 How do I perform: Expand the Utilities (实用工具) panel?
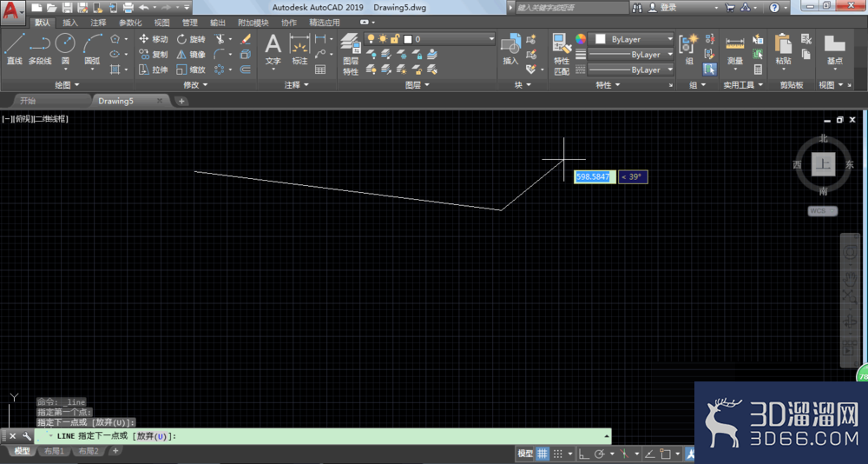coord(743,85)
